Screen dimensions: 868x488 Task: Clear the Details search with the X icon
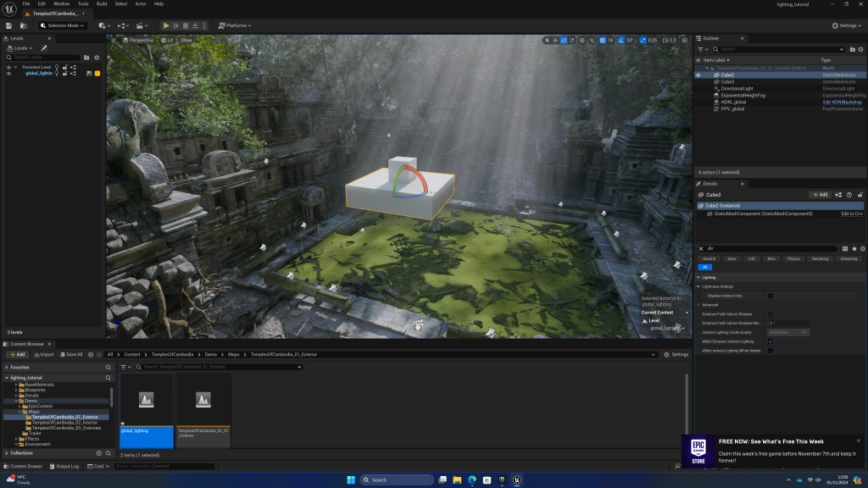[x=701, y=249]
